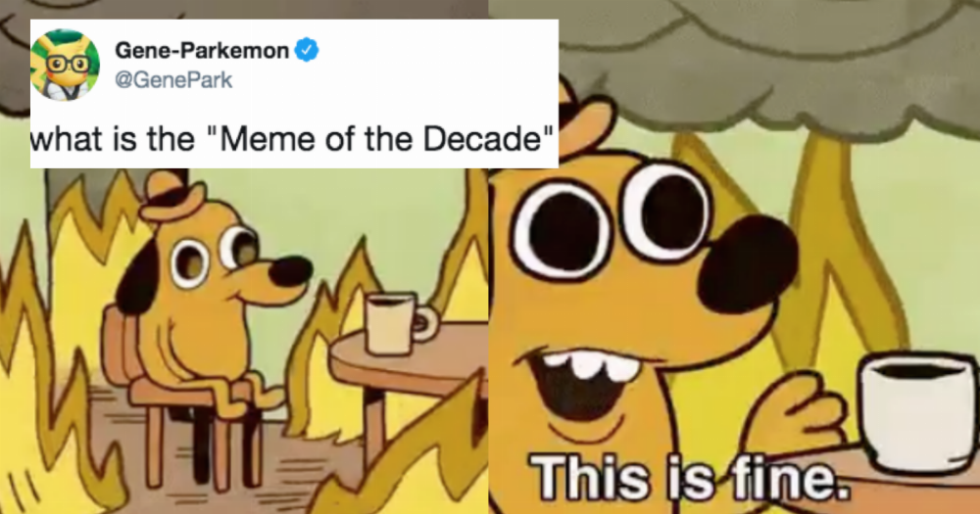Click the gray smoke cloud in right panel
The width and height of the screenshot is (980, 514).
[x=768, y=65]
